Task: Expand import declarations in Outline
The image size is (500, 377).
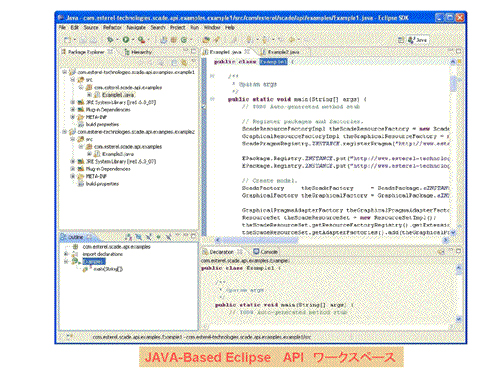Action: pyautogui.click(x=66, y=254)
